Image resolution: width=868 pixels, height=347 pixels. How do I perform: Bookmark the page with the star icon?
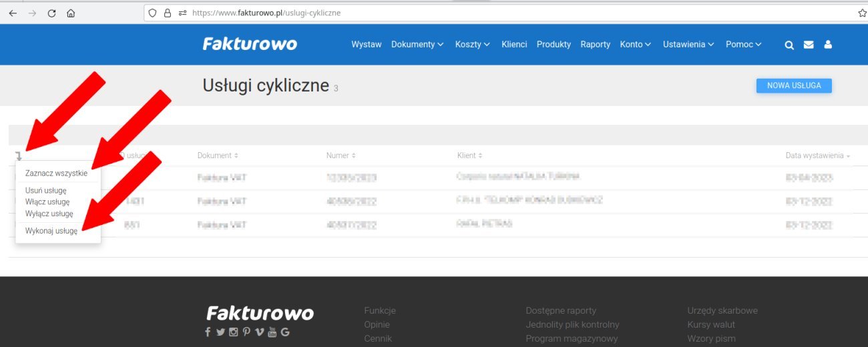tap(862, 13)
